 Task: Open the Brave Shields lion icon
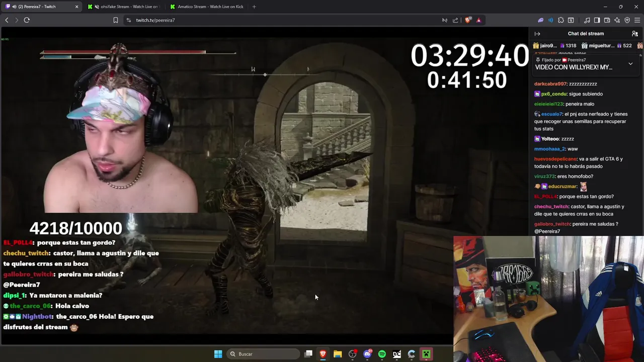(x=468, y=20)
